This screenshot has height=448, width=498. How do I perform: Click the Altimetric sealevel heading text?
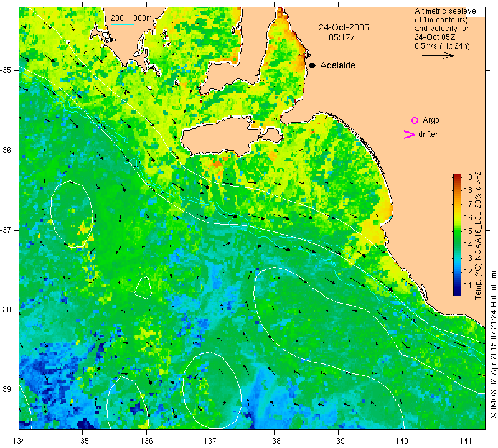click(x=446, y=11)
